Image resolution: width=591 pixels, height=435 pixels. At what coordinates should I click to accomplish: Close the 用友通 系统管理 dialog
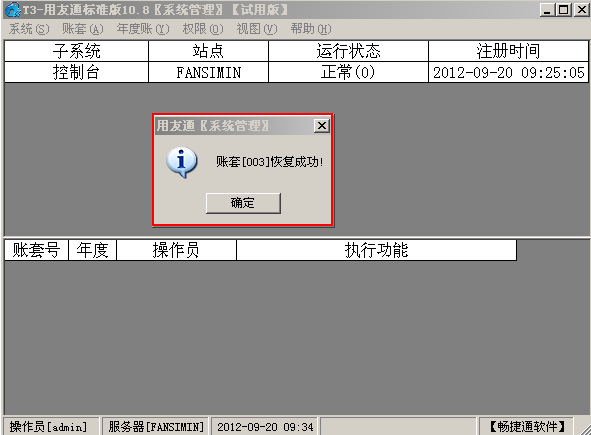[x=322, y=126]
